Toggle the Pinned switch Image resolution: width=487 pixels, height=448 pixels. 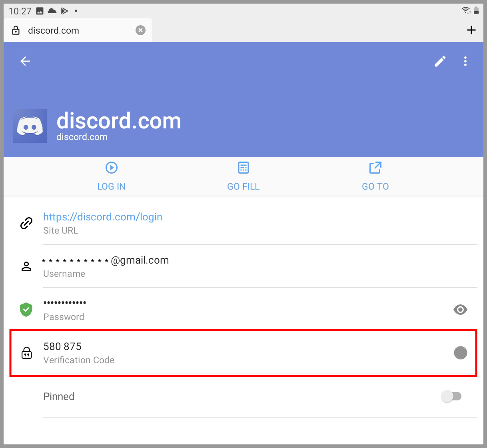[x=451, y=396]
